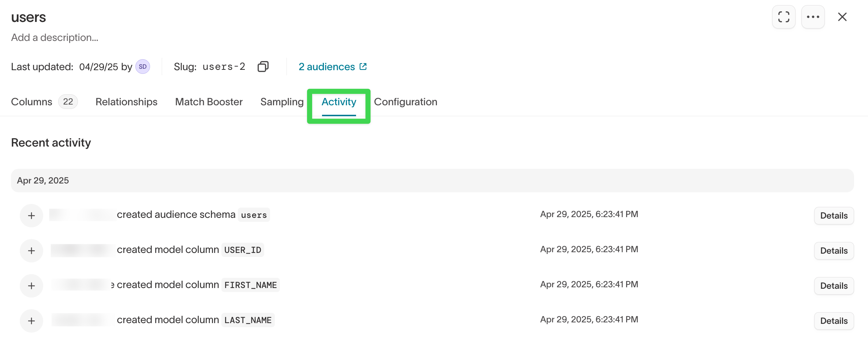Viewport: 868px width, 337px height.
Task: Click the users title heading
Action: point(29,17)
